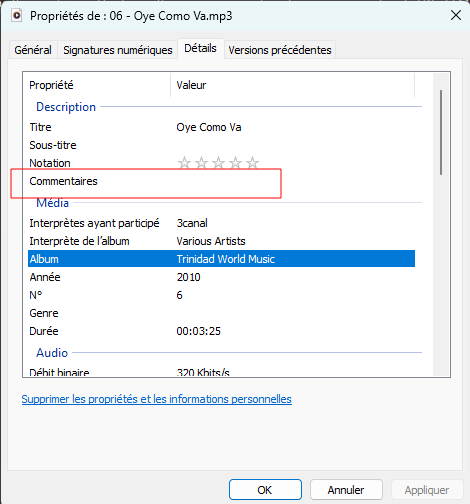Select the Détails tab
470x504 pixels.
point(200,49)
